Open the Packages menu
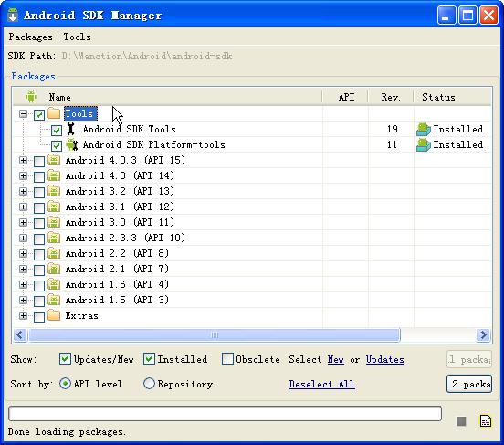504x445 pixels. click(x=30, y=37)
